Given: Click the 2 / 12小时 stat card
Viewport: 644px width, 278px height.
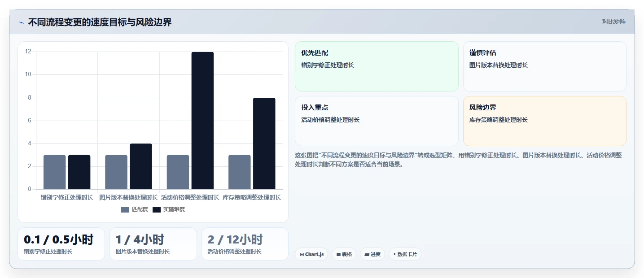Looking at the screenshot, I should 245,244.
